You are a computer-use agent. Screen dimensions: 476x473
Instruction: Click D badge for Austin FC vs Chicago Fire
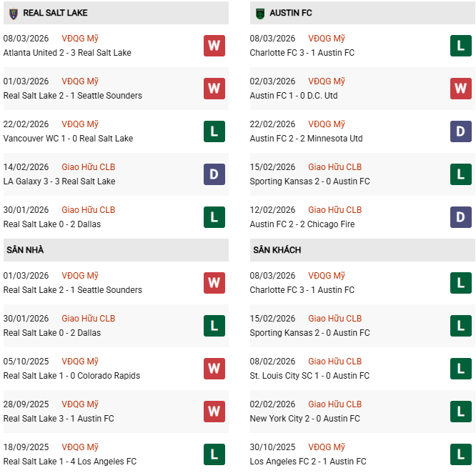[x=460, y=217]
